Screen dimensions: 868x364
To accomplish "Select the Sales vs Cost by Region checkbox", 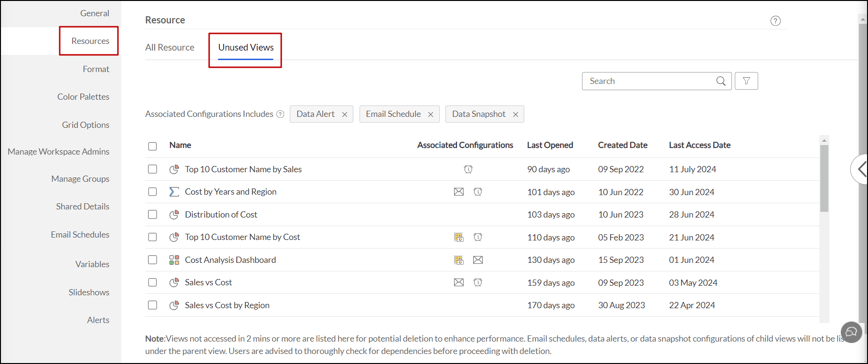I will pyautogui.click(x=152, y=305).
